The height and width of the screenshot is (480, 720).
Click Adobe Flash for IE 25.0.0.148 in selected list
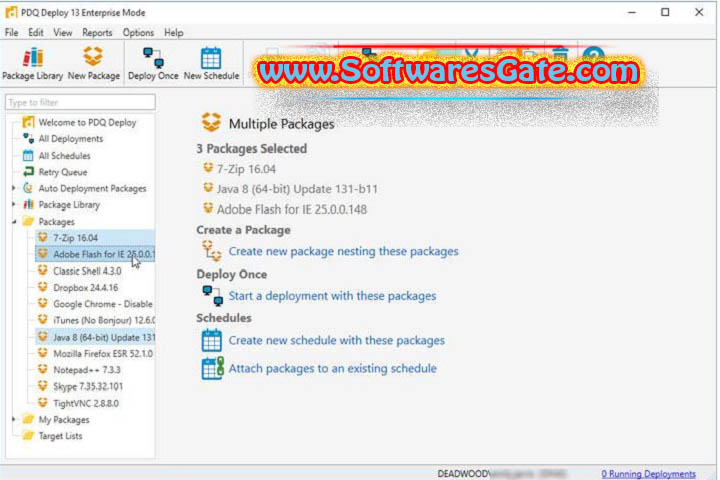[292, 209]
